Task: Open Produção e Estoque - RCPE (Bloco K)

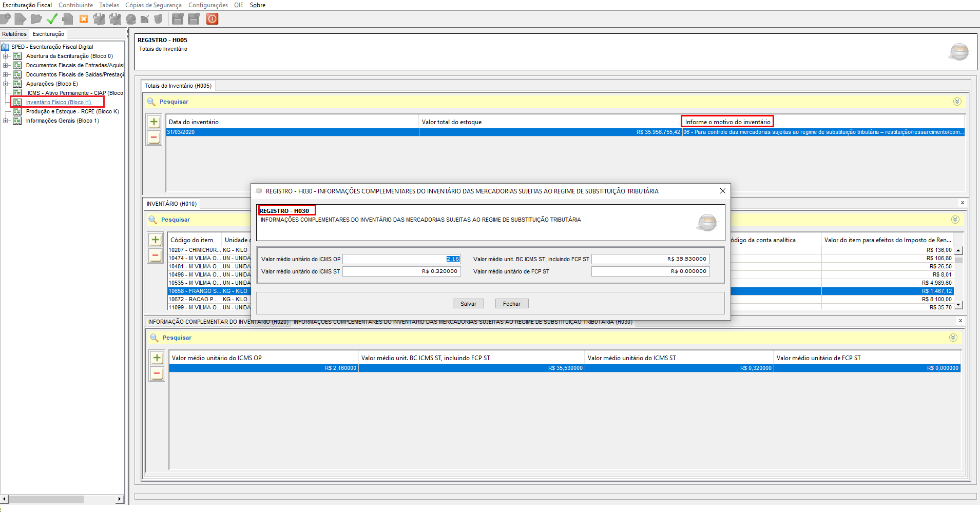Action: [72, 112]
